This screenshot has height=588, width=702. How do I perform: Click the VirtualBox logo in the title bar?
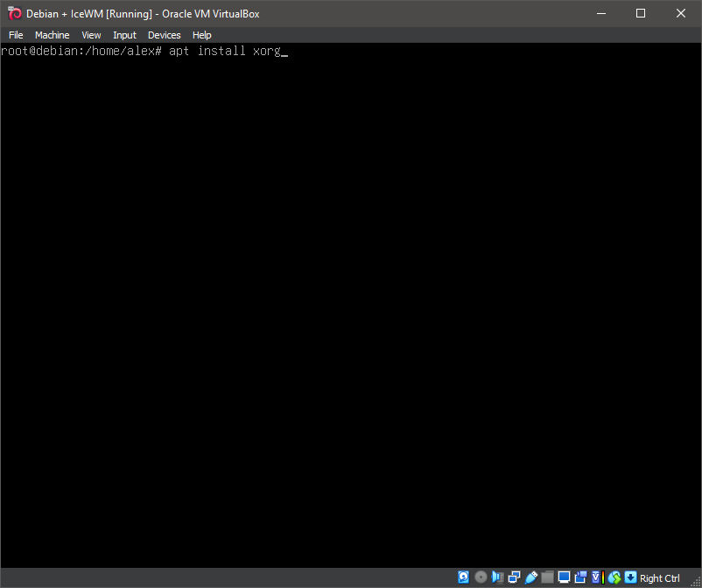(x=13, y=13)
